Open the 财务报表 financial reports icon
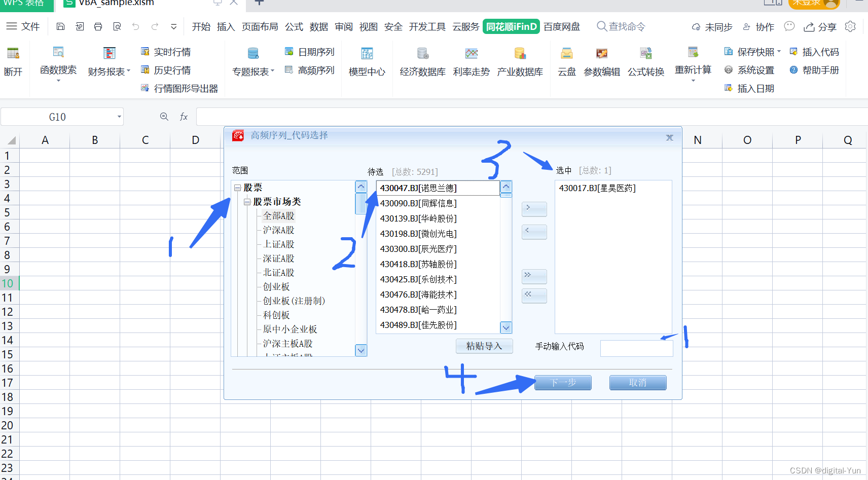The width and height of the screenshot is (868, 480). pyautogui.click(x=109, y=53)
